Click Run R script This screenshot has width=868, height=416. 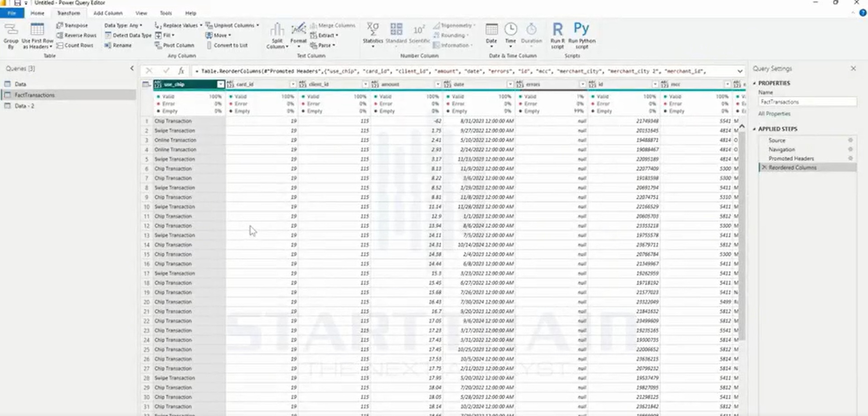558,36
